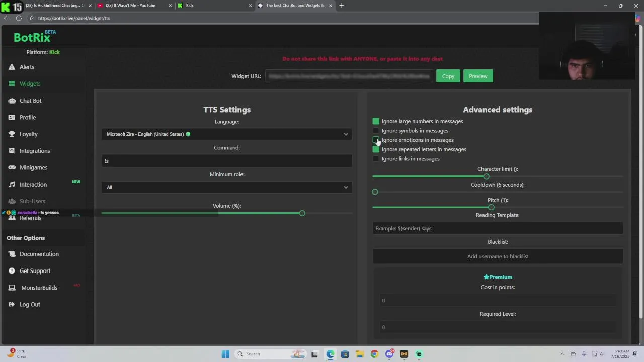
Task: Adjust the Cooldown slider handle
Action: coord(375,192)
